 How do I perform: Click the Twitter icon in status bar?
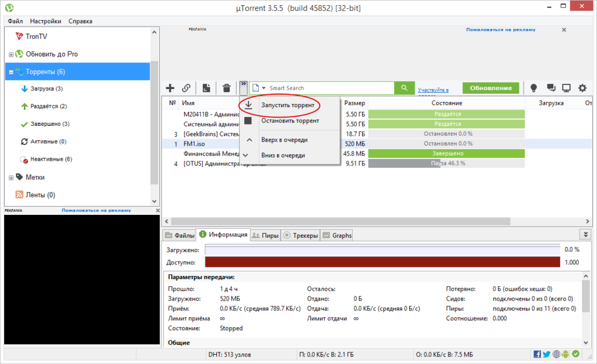coord(546,354)
